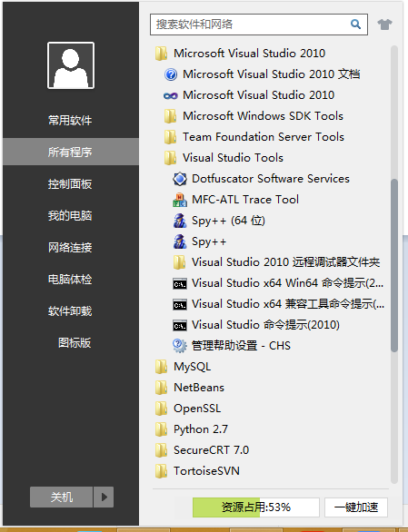Screen dimensions: 408x532
Task: Click the user avatar picture
Action: (71, 65)
